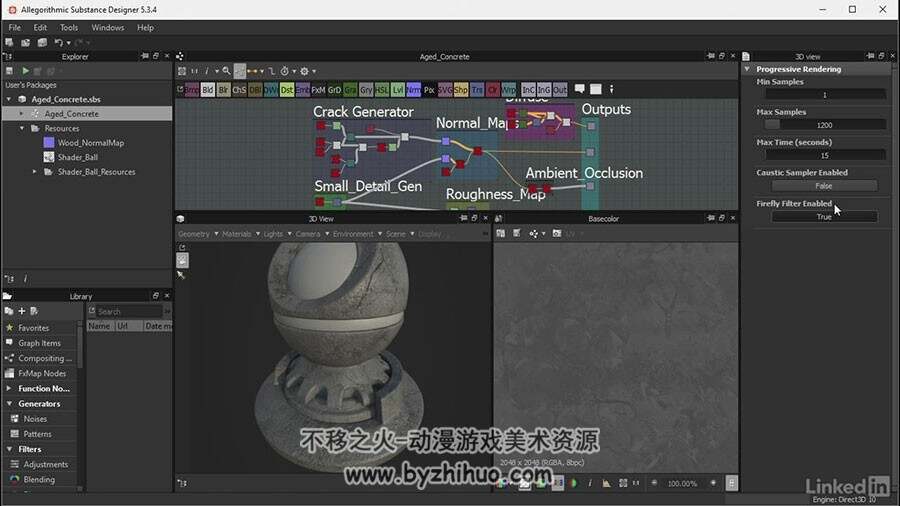Add an FxMap (FxM) node
This screenshot has height=506, width=900.
[319, 89]
